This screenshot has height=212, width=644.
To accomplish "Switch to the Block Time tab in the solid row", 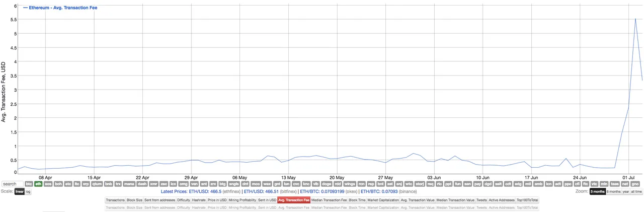I will pyautogui.click(x=357, y=200).
